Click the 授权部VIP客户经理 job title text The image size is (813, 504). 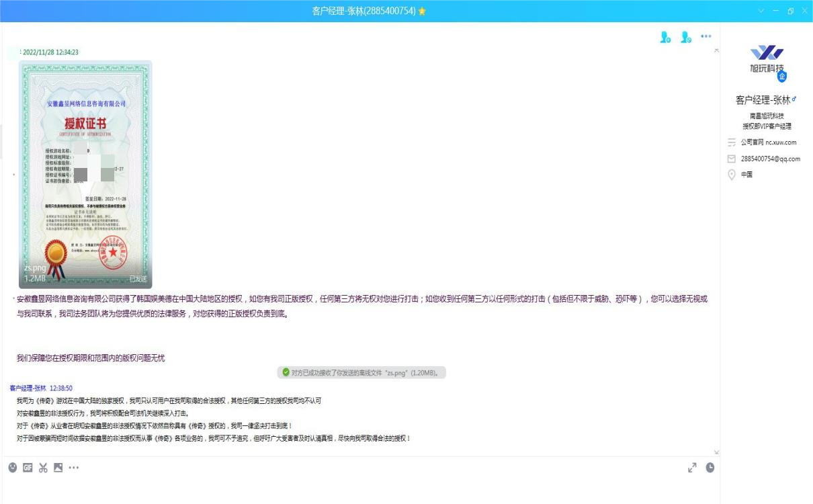(767, 126)
